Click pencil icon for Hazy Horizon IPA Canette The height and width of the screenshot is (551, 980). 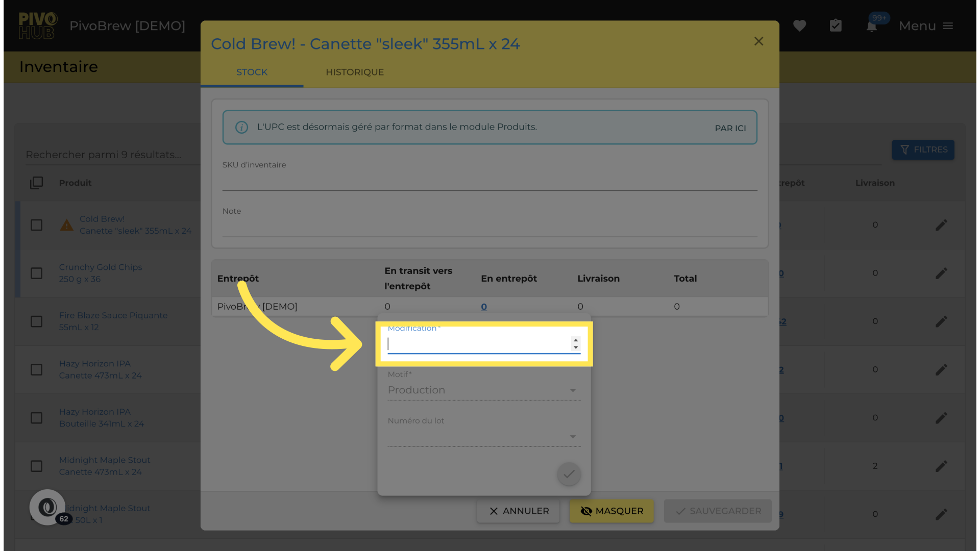click(x=941, y=369)
